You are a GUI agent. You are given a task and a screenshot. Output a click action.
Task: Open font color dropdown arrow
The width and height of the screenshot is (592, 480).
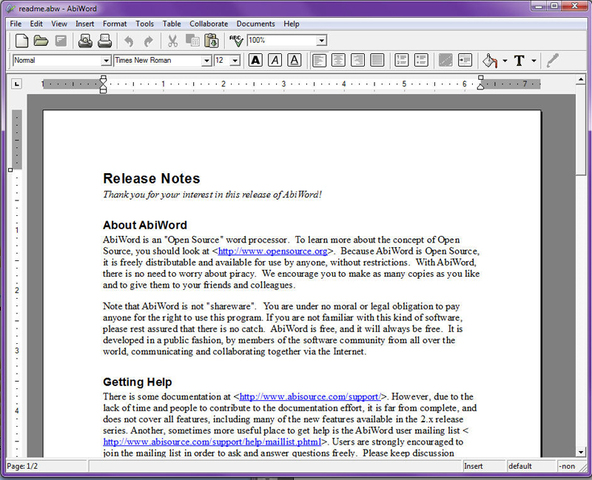click(534, 60)
